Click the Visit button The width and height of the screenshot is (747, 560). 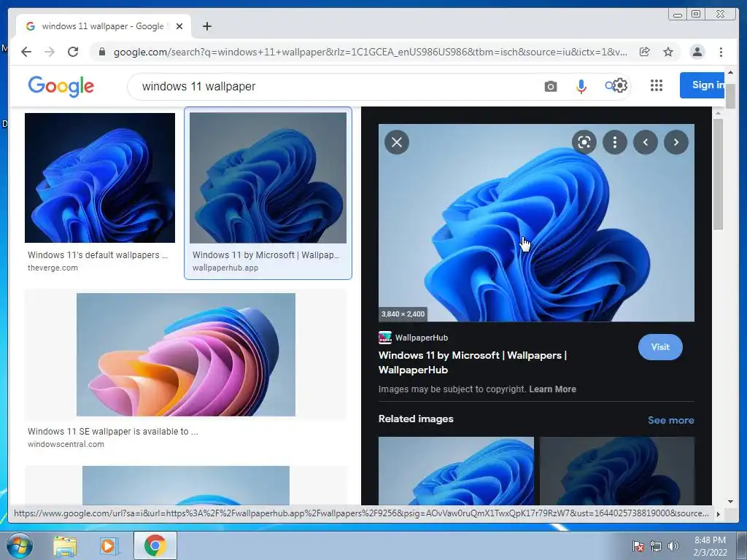[x=659, y=347]
